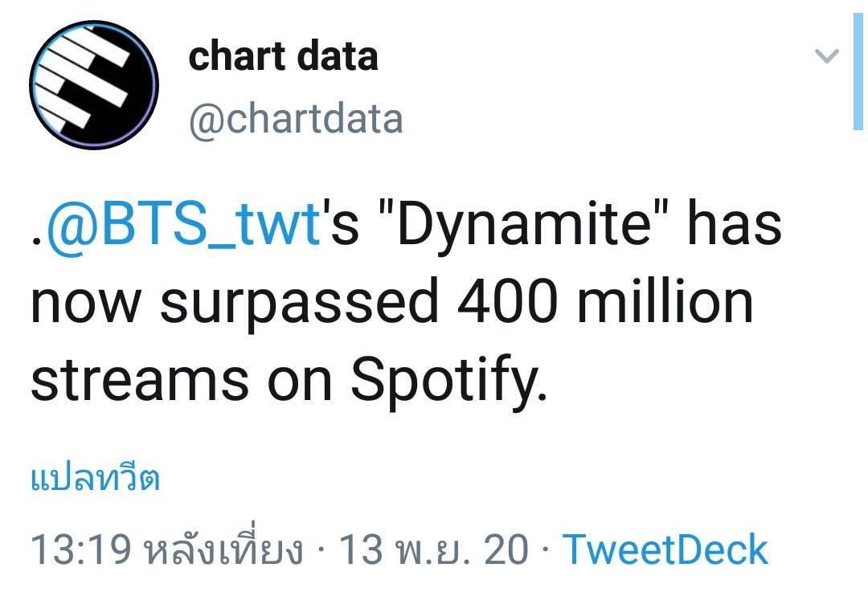Open the TweetDeck source link
The width and height of the screenshot is (868, 592).
click(x=665, y=549)
